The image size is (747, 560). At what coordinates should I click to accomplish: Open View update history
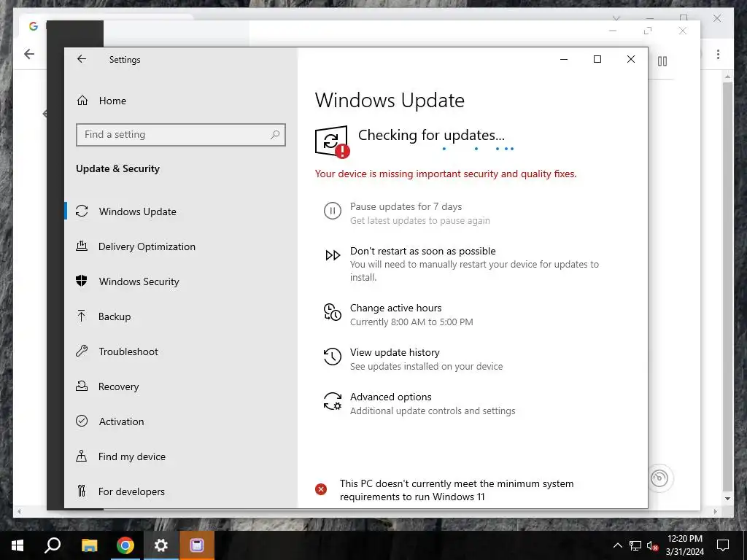coord(395,352)
